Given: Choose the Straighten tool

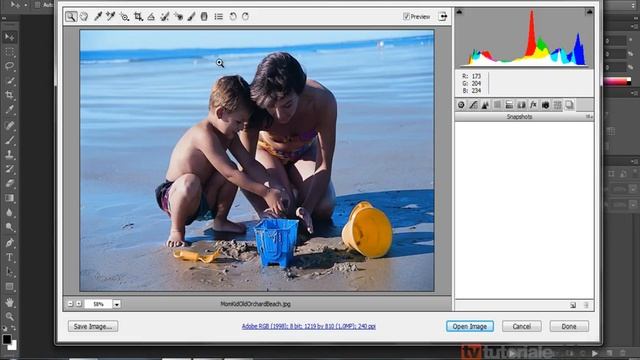Looking at the screenshot, I should pos(151,17).
